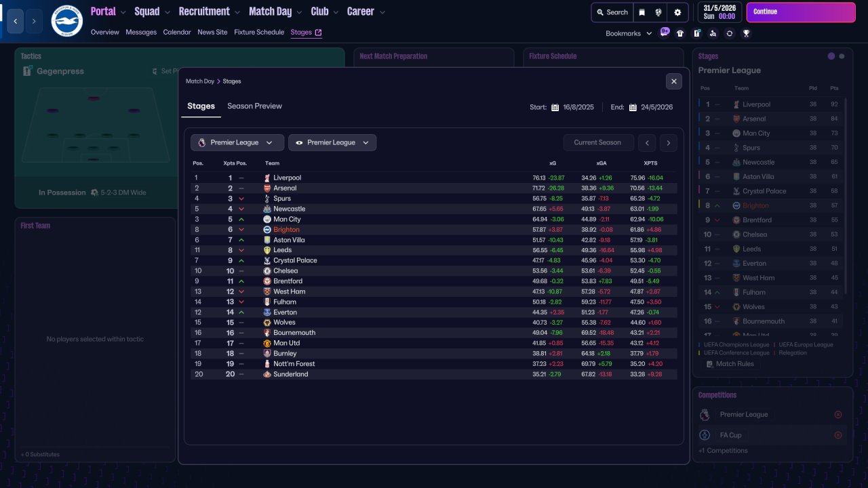The width and height of the screenshot is (868, 488).
Task: Expand the Recruitment menu arrow
Action: tap(237, 12)
